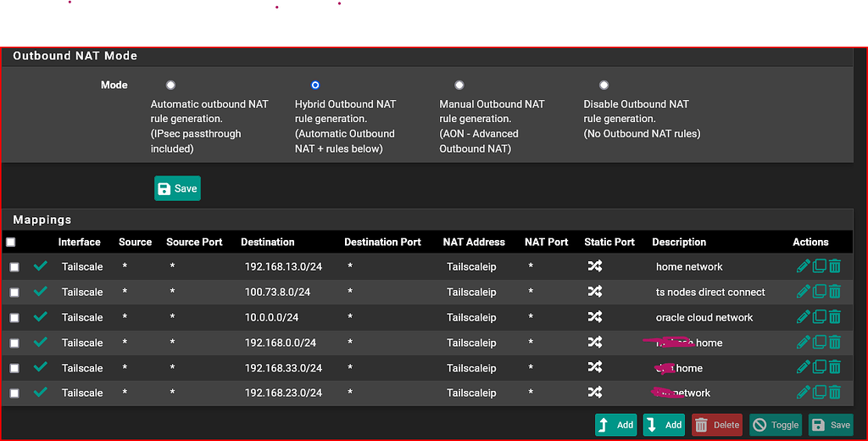Duplicate the 192.168.0.0/24 mapping rule

click(820, 343)
